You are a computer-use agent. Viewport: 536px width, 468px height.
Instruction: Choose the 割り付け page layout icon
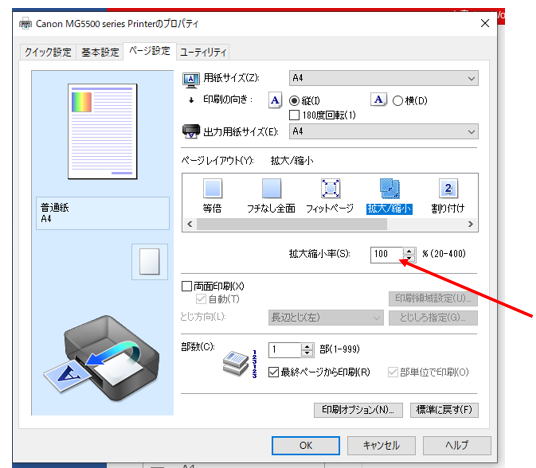coord(448,188)
